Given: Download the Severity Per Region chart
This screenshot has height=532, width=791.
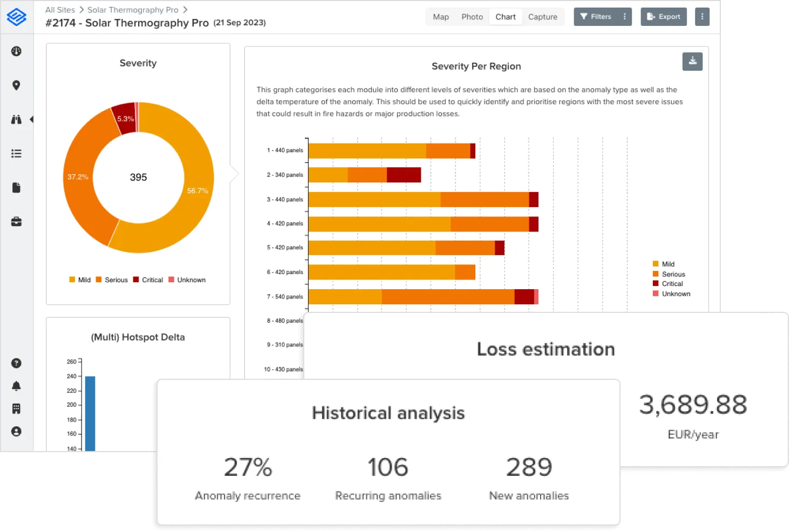Looking at the screenshot, I should click(x=692, y=62).
